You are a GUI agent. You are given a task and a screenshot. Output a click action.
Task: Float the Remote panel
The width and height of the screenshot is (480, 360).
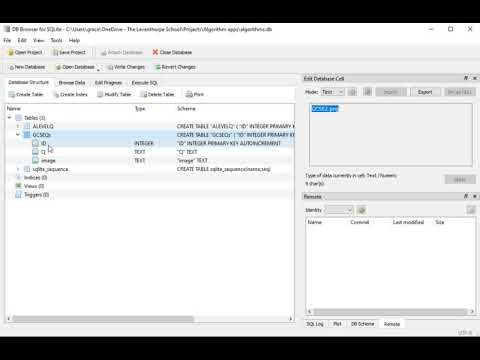click(x=466, y=196)
